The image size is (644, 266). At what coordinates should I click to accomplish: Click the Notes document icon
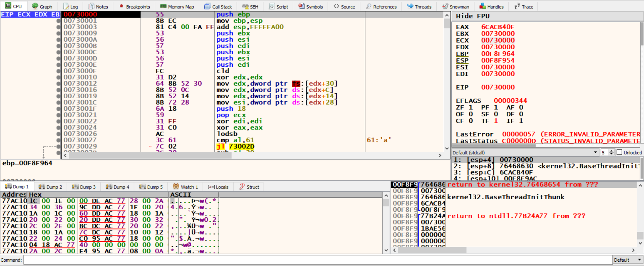pos(91,6)
